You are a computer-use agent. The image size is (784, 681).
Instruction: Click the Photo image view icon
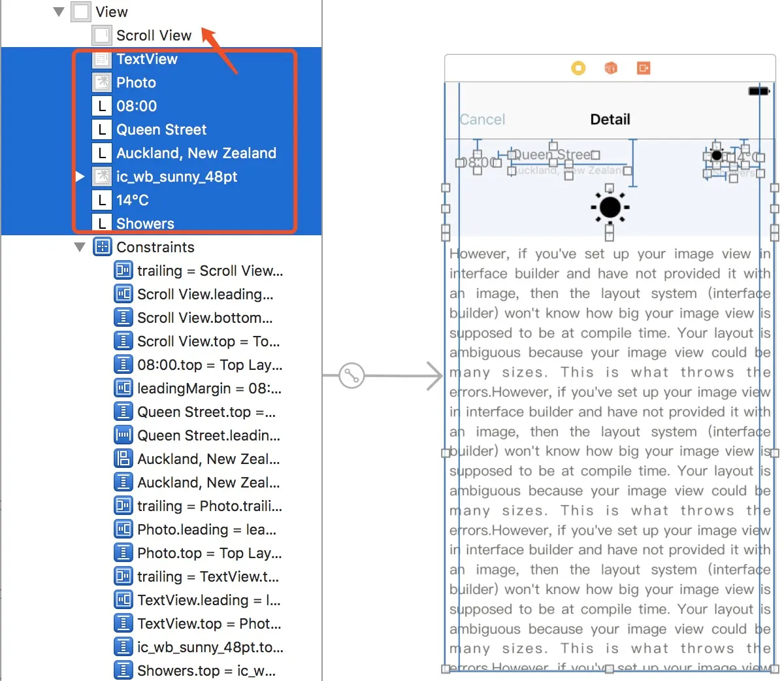tap(102, 82)
